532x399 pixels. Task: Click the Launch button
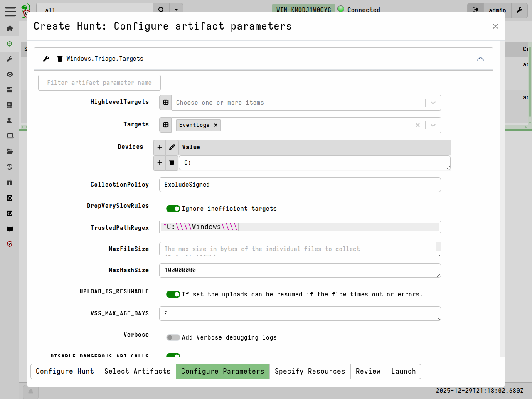(403, 371)
